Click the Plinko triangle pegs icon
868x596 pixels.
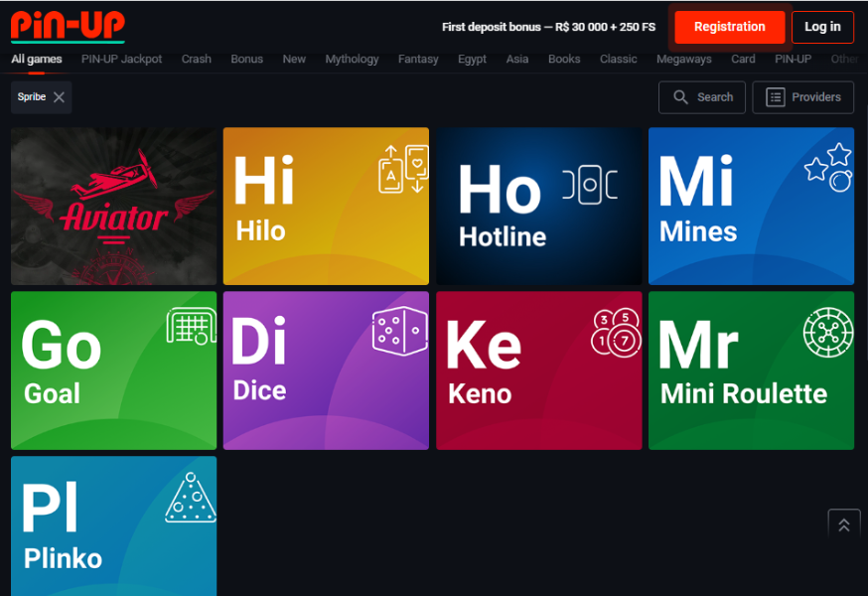(x=191, y=497)
